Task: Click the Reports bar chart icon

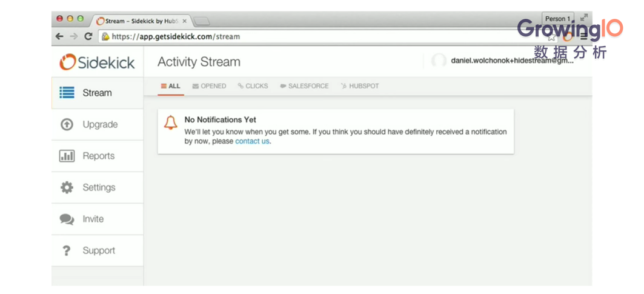Action: point(67,156)
